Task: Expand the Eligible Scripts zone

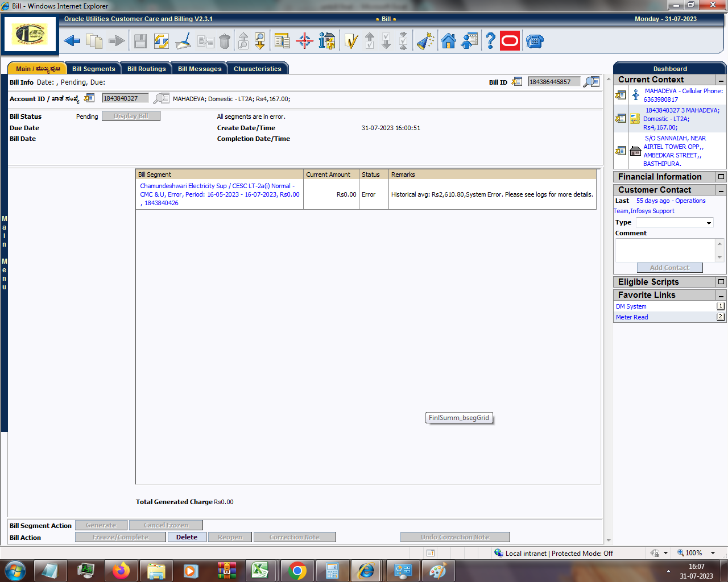Action: click(721, 282)
